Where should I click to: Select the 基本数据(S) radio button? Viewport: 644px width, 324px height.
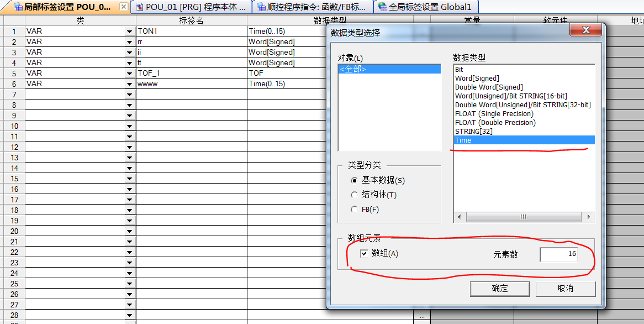(355, 181)
